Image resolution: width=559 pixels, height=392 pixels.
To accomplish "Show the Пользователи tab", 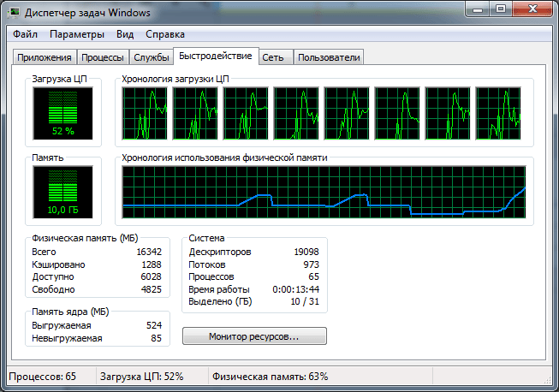I will (x=329, y=57).
